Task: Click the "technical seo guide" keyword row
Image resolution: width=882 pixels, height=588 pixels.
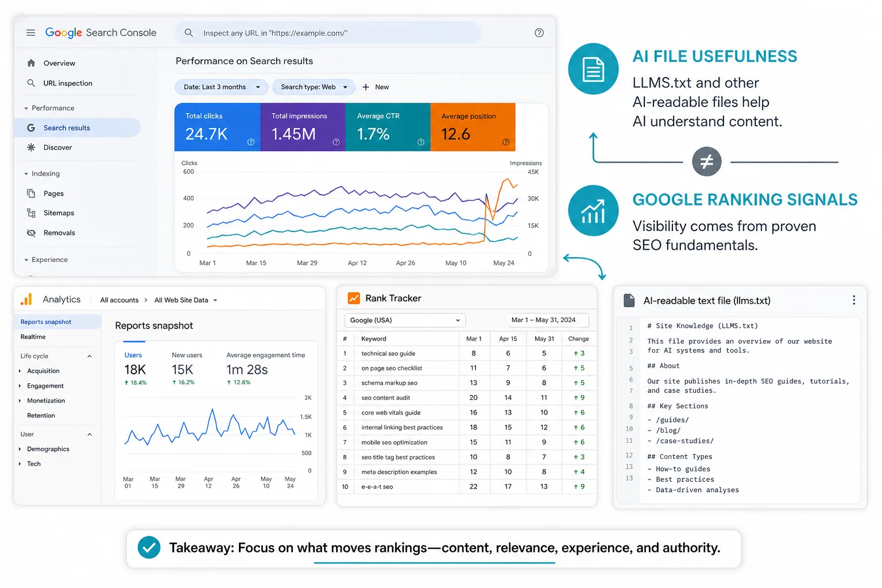Action: pos(466,354)
